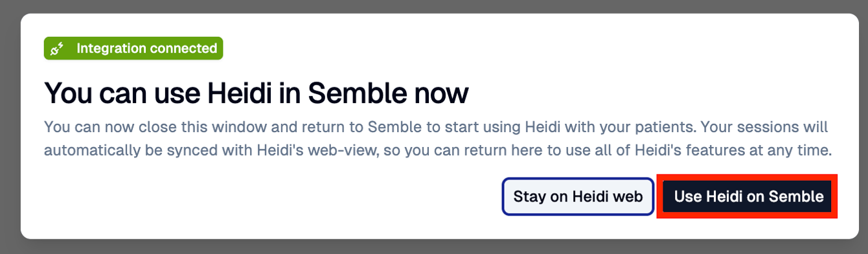This screenshot has width=868, height=254.
Task: Click the plug icon in the green badge
Action: [57, 49]
